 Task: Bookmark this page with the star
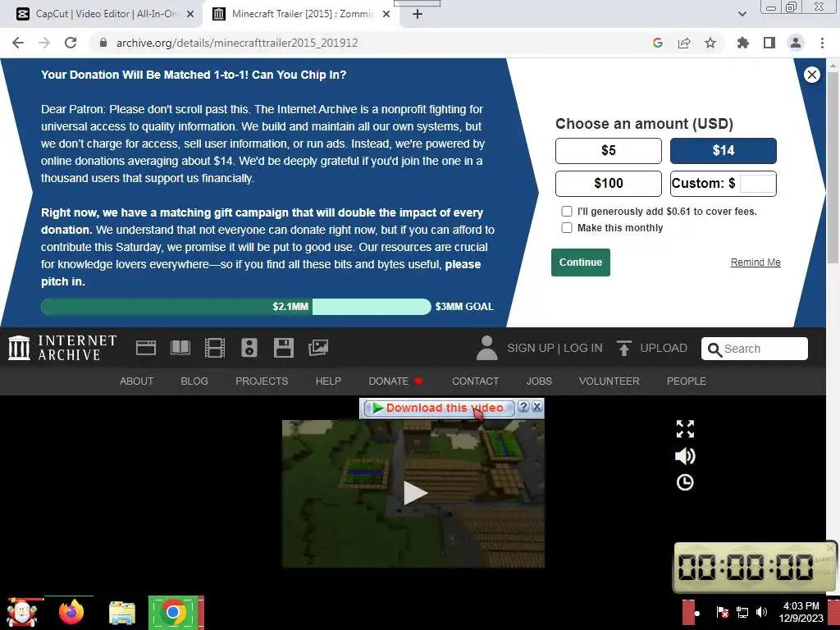pos(710,43)
